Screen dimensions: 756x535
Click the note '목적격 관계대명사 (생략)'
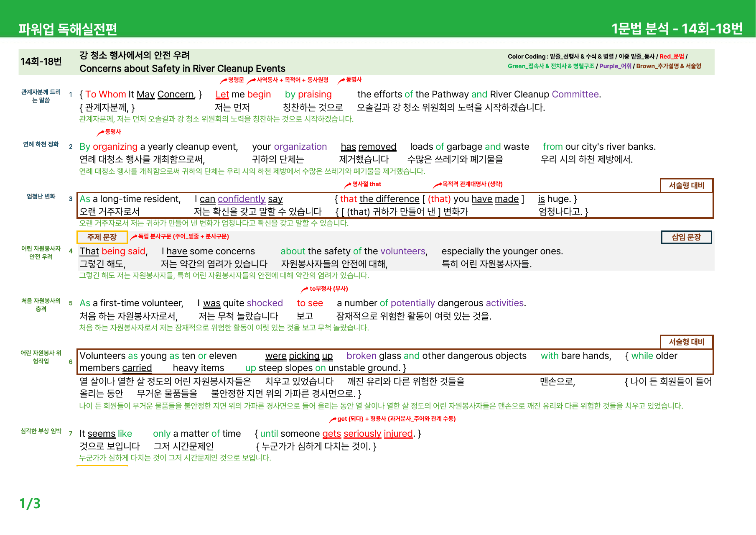[x=472, y=184]
